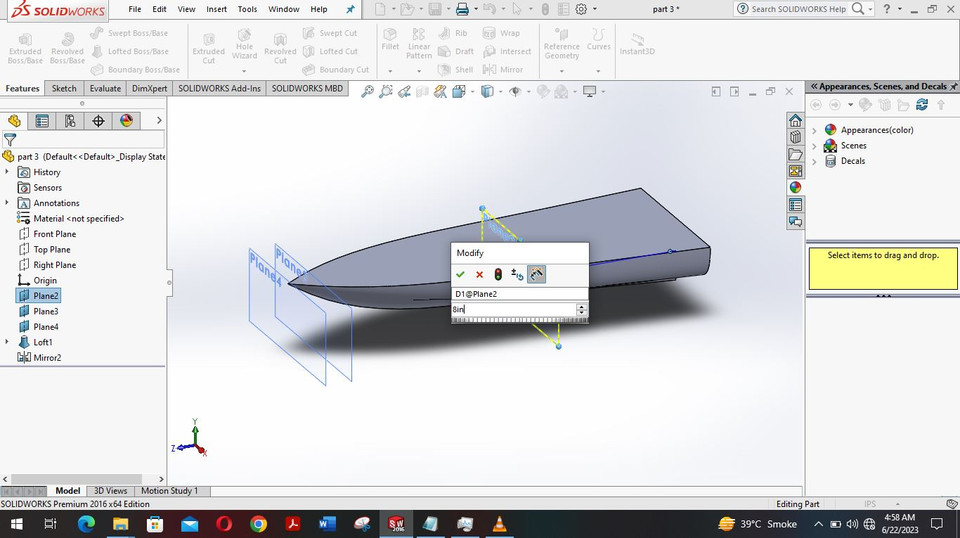Switch to the Evaluate tab
960x538 pixels.
[x=105, y=89]
